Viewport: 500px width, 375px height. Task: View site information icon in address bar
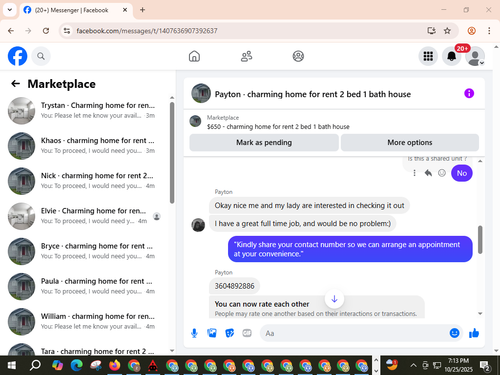(x=67, y=31)
